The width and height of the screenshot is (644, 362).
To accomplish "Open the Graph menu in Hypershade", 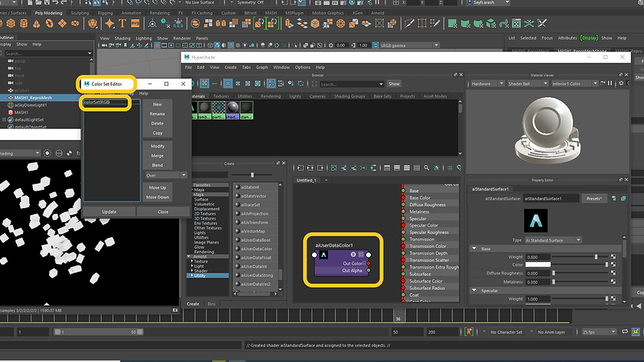I will (261, 67).
